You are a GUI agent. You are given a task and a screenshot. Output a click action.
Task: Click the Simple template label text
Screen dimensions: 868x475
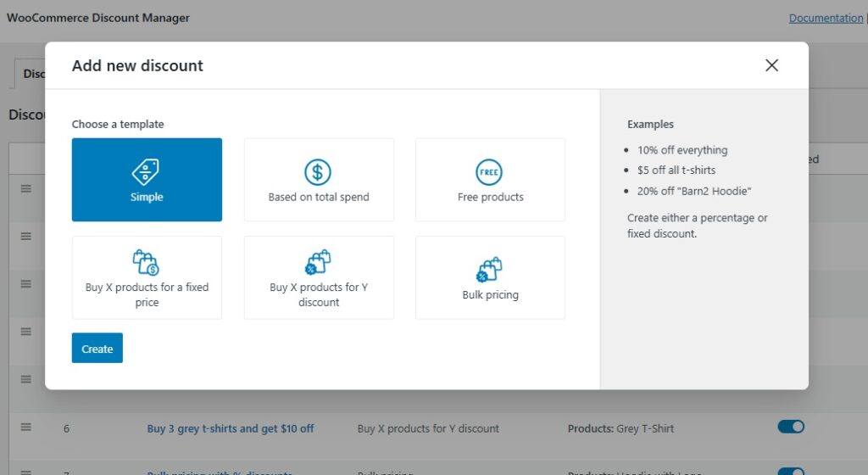click(x=147, y=197)
